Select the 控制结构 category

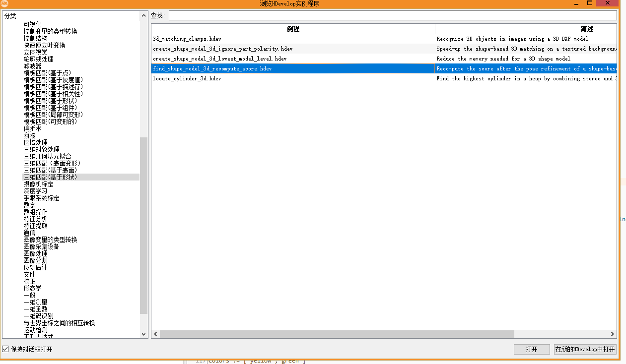coord(35,38)
